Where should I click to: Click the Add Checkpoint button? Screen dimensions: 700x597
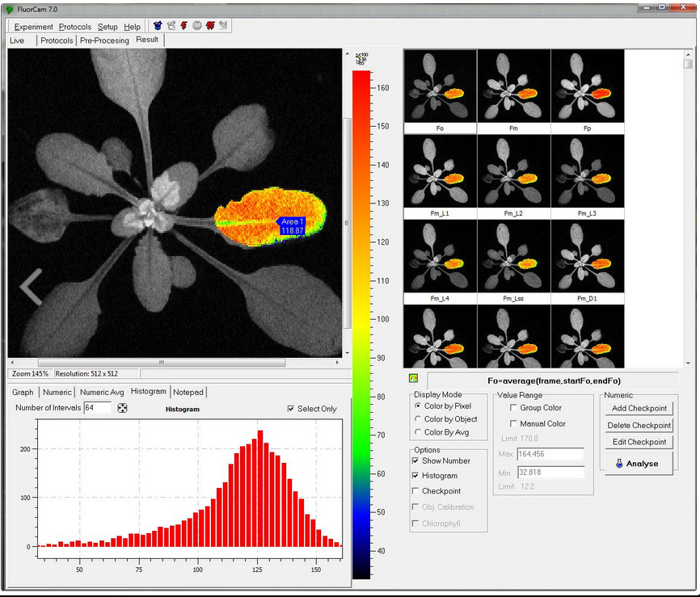(x=639, y=408)
